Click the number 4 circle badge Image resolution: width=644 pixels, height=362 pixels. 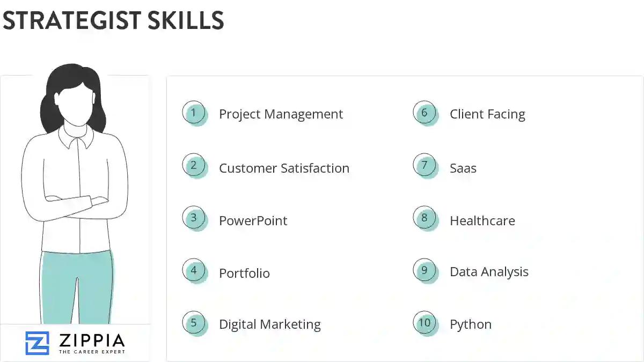click(194, 271)
